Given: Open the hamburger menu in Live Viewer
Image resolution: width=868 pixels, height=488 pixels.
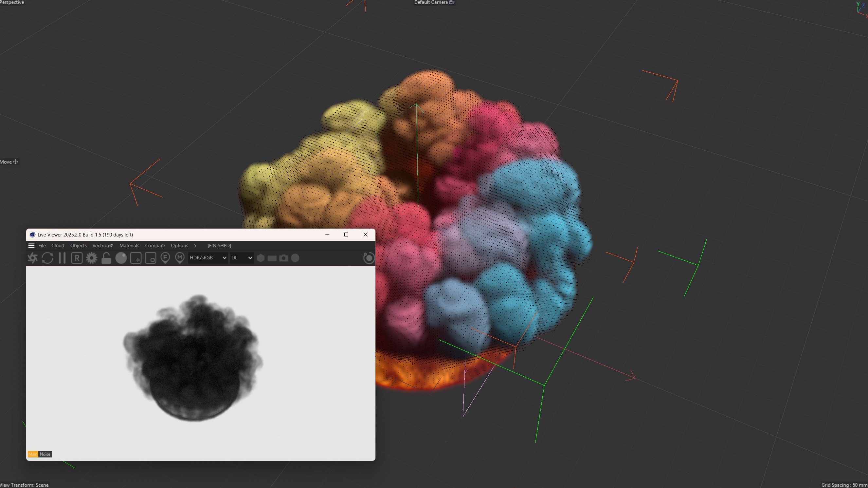Looking at the screenshot, I should pyautogui.click(x=31, y=246).
